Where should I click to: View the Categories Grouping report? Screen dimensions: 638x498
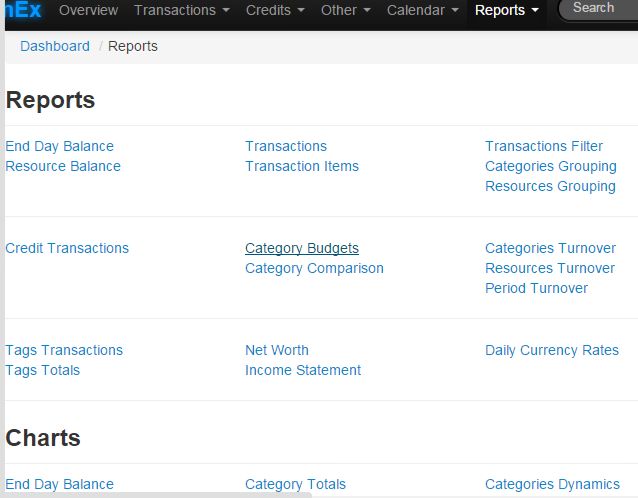[x=551, y=166]
